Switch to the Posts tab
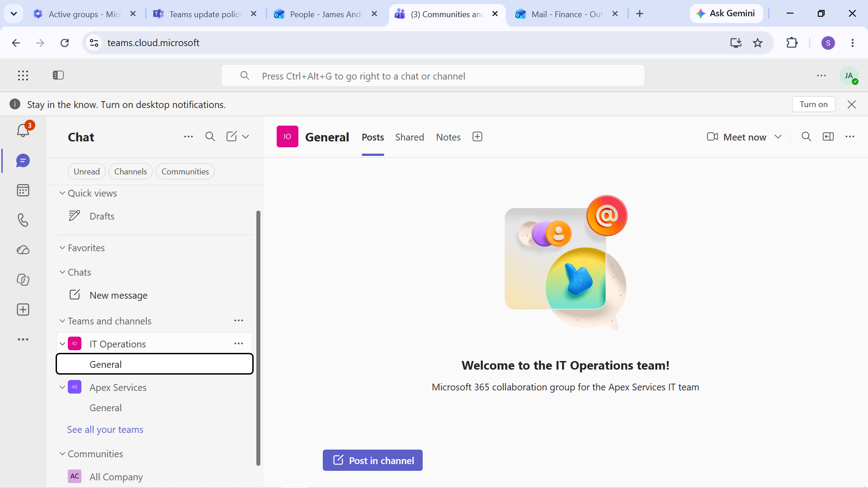This screenshot has height=488, width=868. pos(373,137)
